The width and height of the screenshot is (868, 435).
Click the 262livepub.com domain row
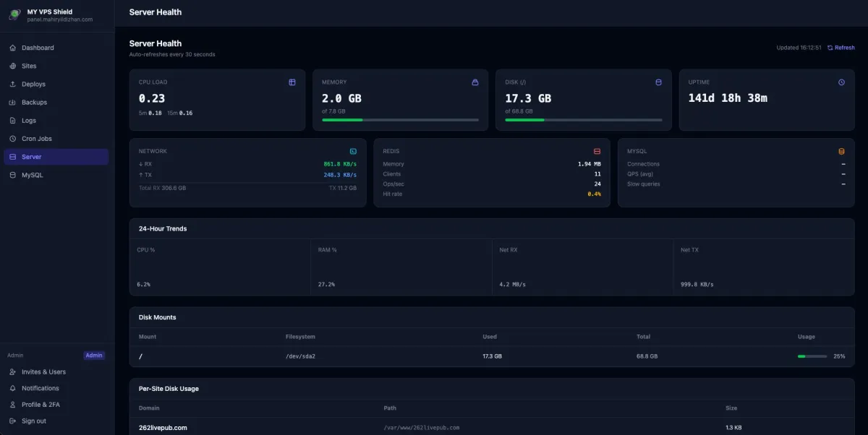pos(492,428)
